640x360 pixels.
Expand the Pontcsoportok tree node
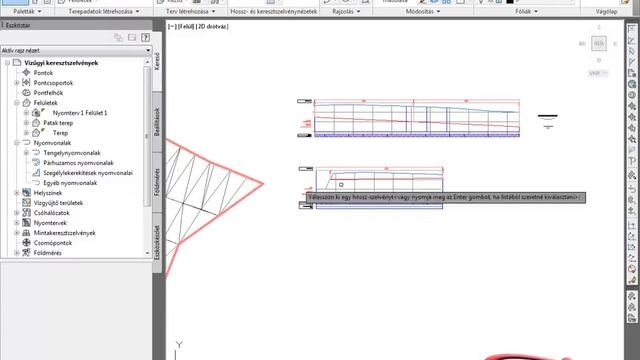17,83
